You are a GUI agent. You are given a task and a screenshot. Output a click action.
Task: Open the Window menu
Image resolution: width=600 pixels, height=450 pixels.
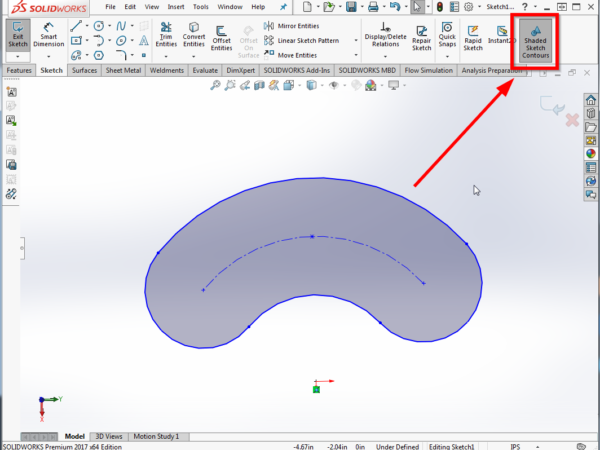coord(230,7)
